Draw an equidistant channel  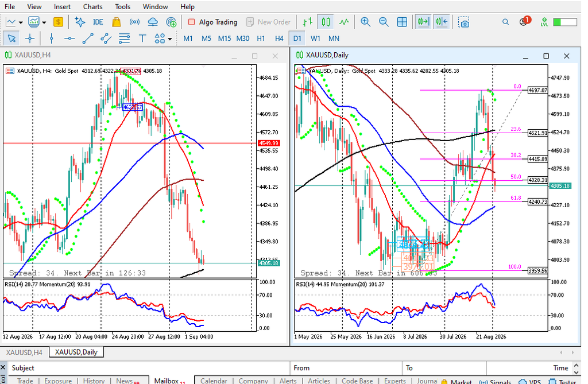click(106, 38)
